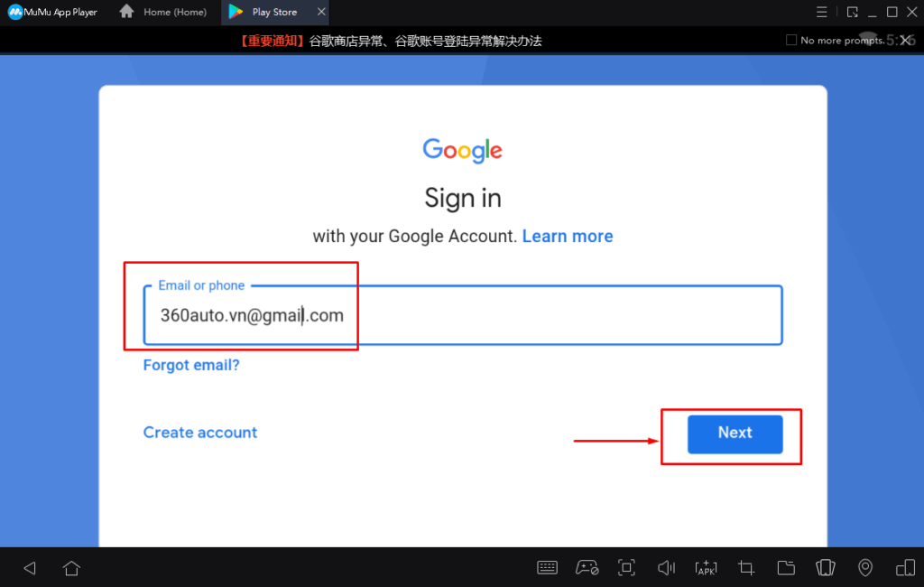Tap the Android back triangle
Image resolution: width=924 pixels, height=587 pixels.
[x=30, y=568]
